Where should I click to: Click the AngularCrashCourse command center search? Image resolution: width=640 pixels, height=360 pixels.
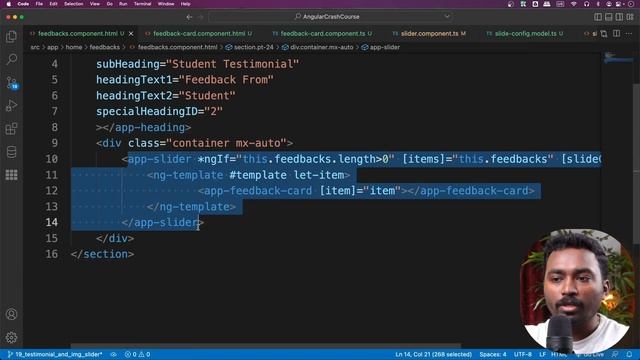331,17
